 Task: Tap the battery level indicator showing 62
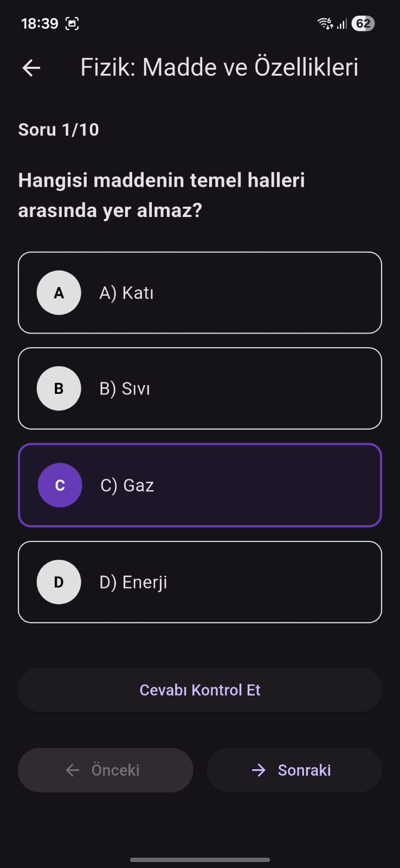[x=363, y=23]
